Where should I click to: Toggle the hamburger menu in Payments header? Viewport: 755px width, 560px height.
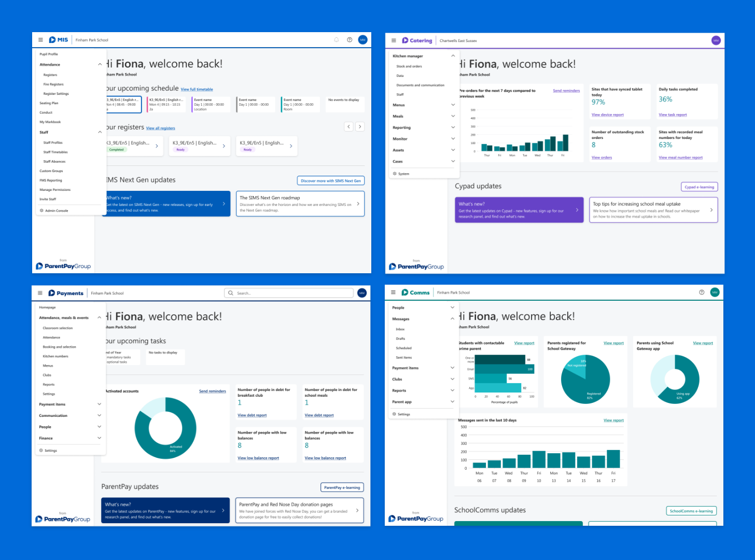(40, 293)
